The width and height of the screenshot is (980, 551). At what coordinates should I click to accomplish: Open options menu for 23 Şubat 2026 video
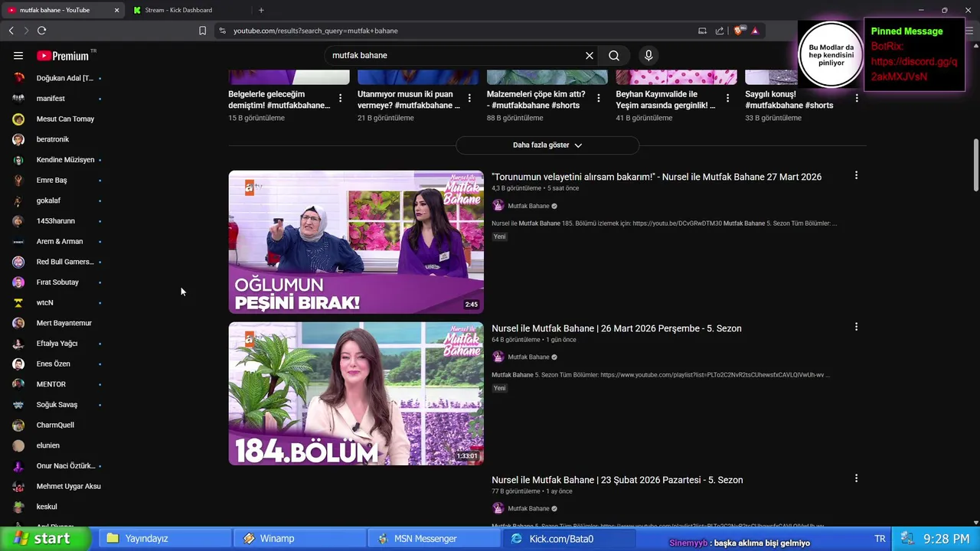(x=856, y=478)
